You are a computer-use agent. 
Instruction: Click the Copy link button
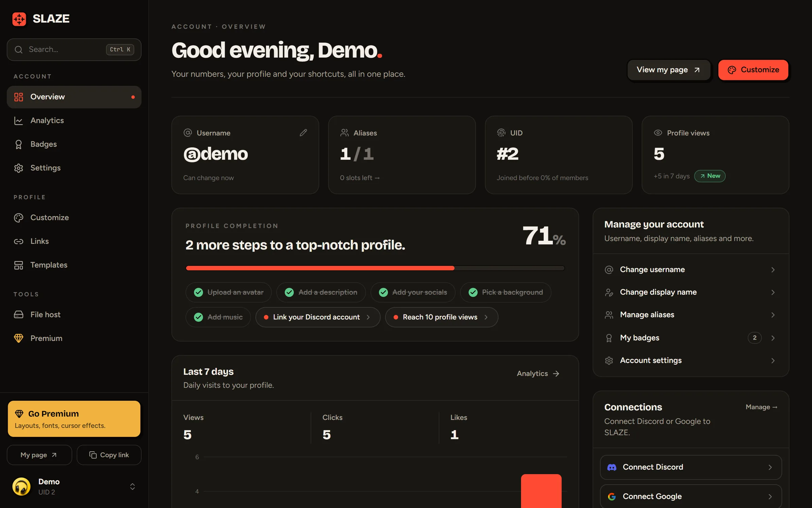(109, 455)
